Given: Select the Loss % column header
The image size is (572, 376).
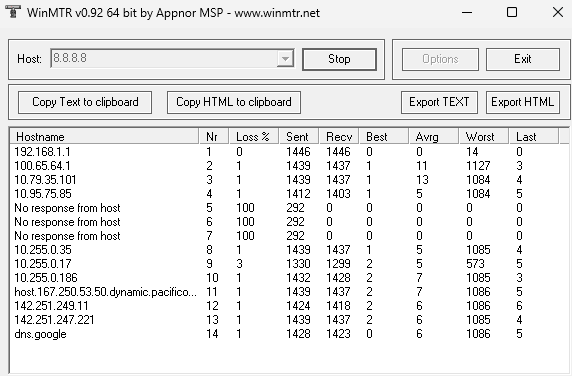Looking at the screenshot, I should click(x=254, y=137).
